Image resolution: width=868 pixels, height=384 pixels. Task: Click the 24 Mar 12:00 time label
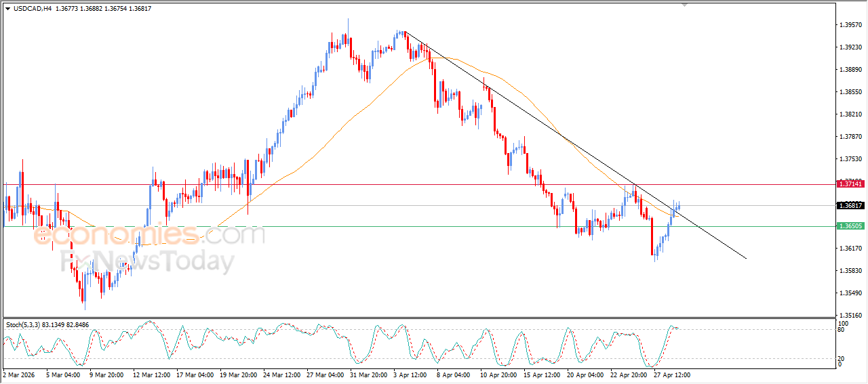pyautogui.click(x=281, y=375)
